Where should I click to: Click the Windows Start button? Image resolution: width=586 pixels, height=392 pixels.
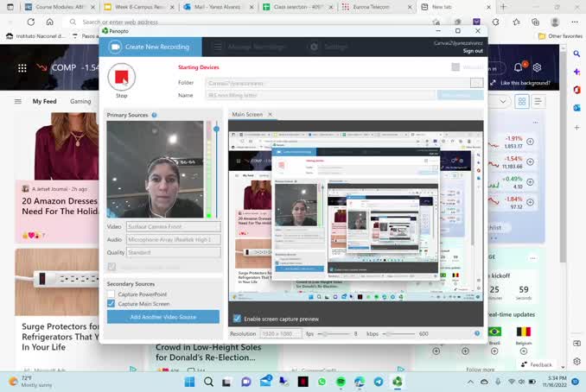(189, 382)
